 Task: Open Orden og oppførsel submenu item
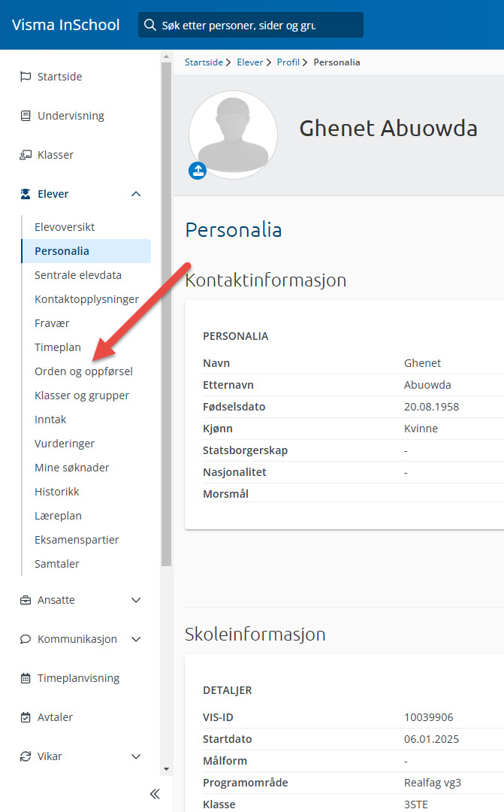(x=83, y=371)
